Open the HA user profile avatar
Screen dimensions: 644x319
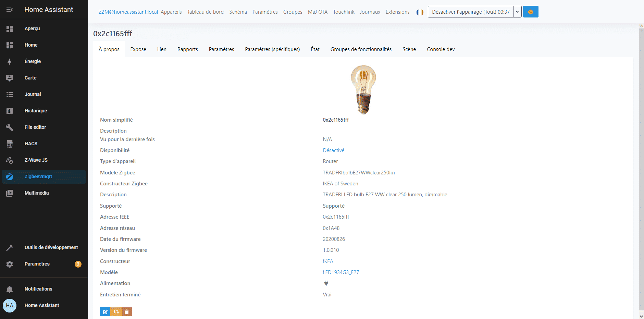[10, 305]
